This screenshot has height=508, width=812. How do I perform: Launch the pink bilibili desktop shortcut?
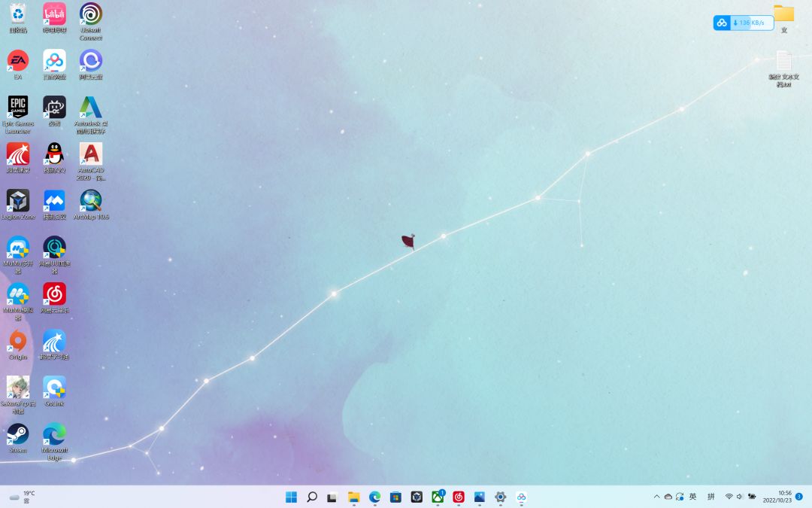[x=54, y=18]
